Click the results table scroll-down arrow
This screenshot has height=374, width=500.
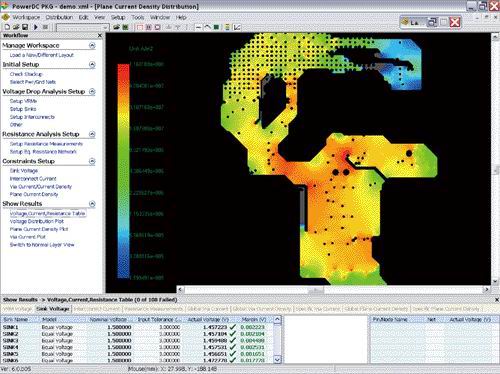pos(277,359)
